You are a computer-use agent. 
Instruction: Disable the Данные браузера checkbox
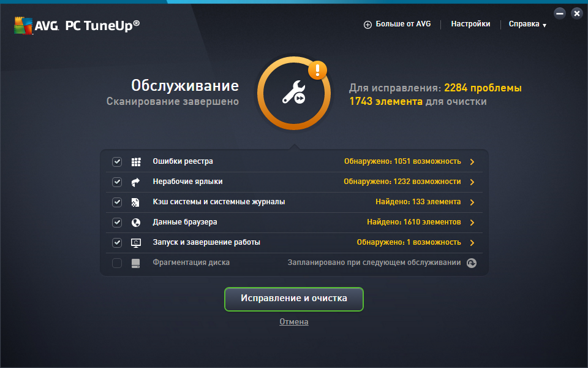117,223
